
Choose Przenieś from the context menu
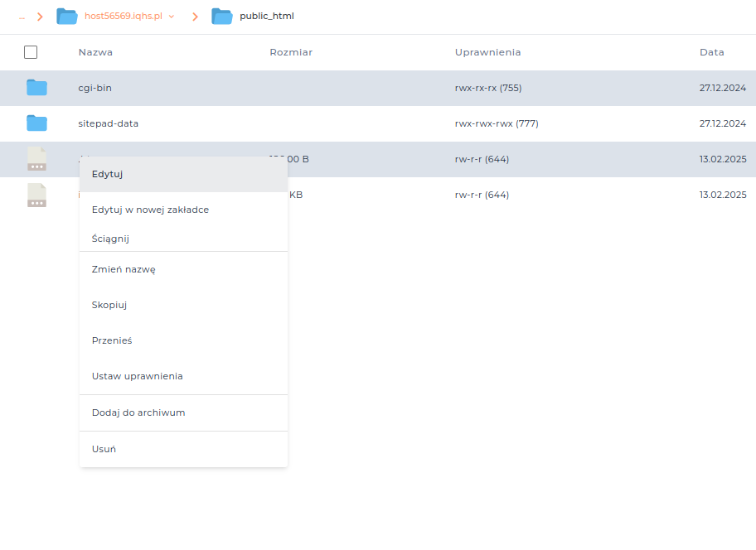112,340
